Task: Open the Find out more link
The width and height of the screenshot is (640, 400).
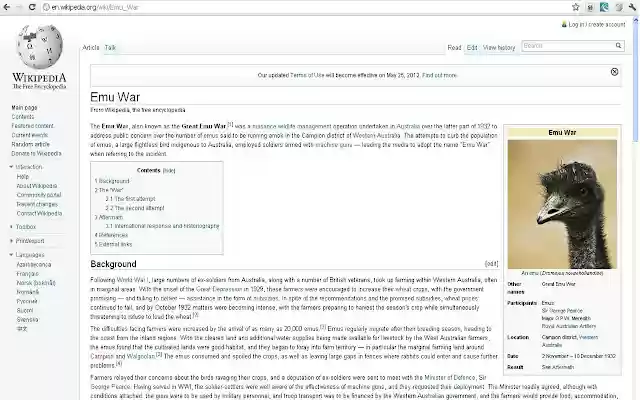Action: coord(440,75)
